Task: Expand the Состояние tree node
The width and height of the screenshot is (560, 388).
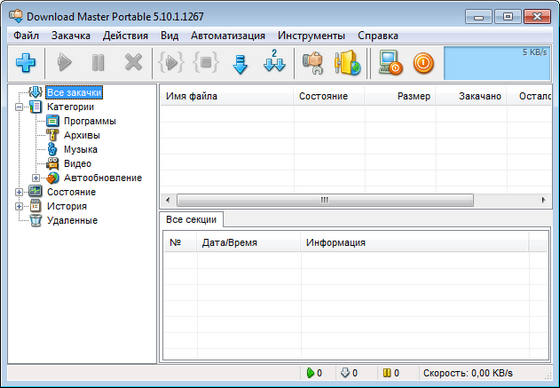Action: click(x=19, y=192)
